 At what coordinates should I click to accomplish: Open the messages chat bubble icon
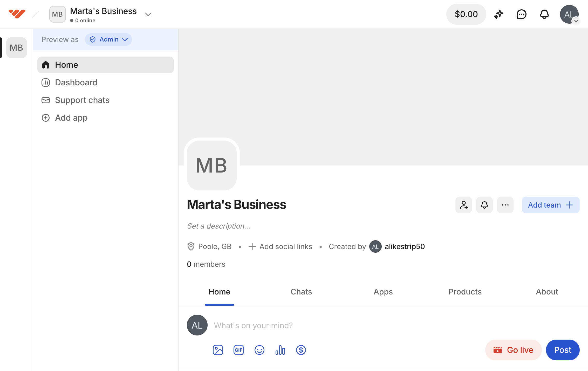pyautogui.click(x=521, y=14)
